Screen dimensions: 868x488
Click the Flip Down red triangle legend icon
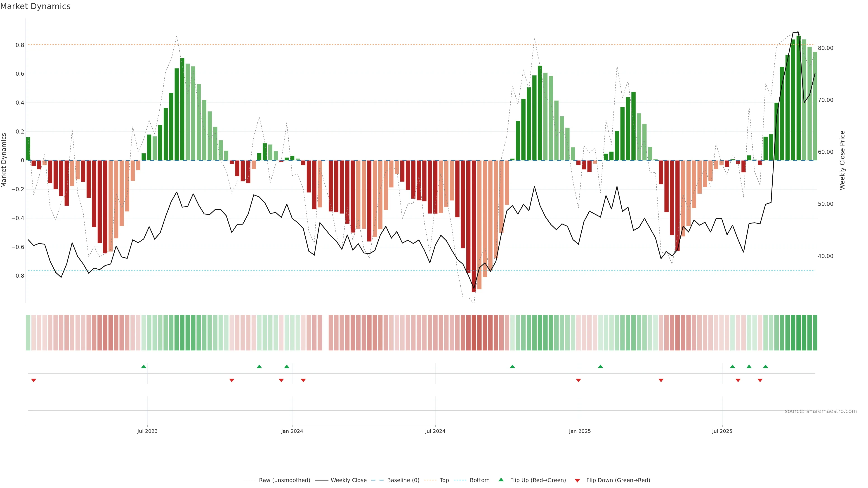(x=577, y=480)
